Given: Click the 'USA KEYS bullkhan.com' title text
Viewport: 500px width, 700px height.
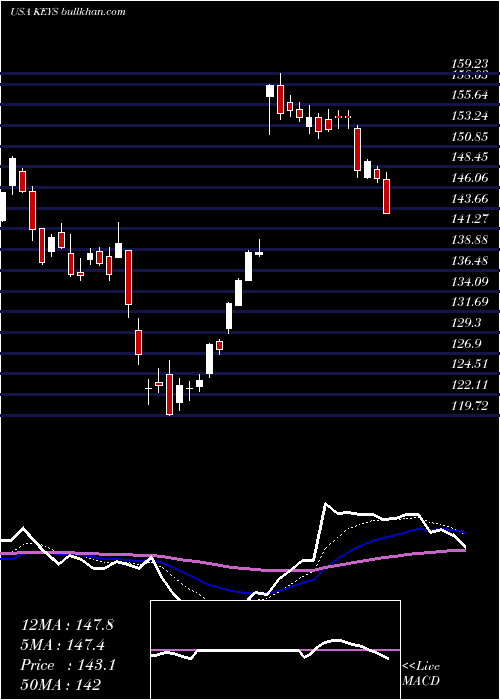Looking at the screenshot, I should click(67, 12).
